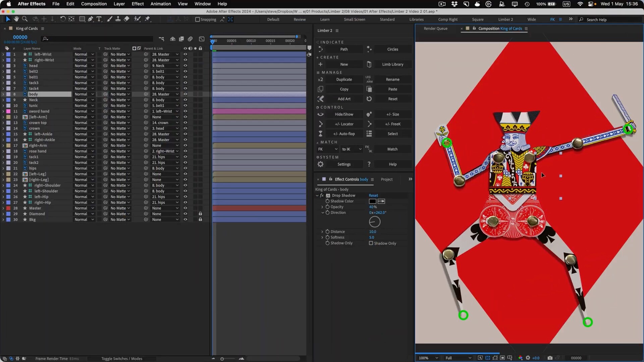Select the Type tool
This screenshot has height=362, width=644.
click(99, 19)
